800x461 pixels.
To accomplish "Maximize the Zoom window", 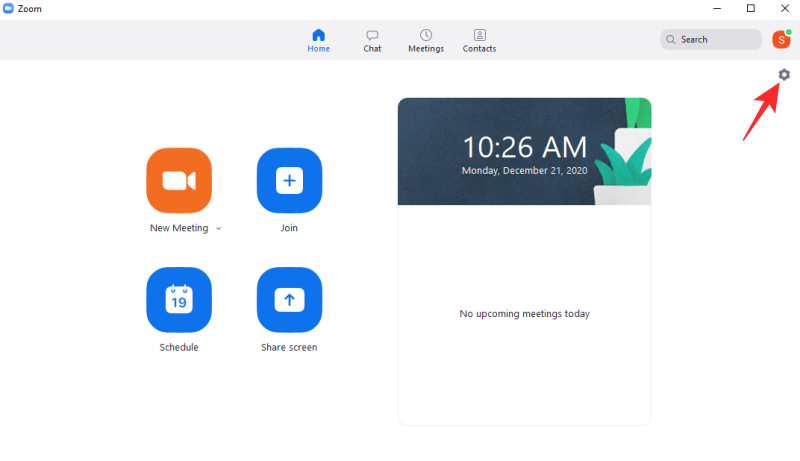I will (750, 8).
